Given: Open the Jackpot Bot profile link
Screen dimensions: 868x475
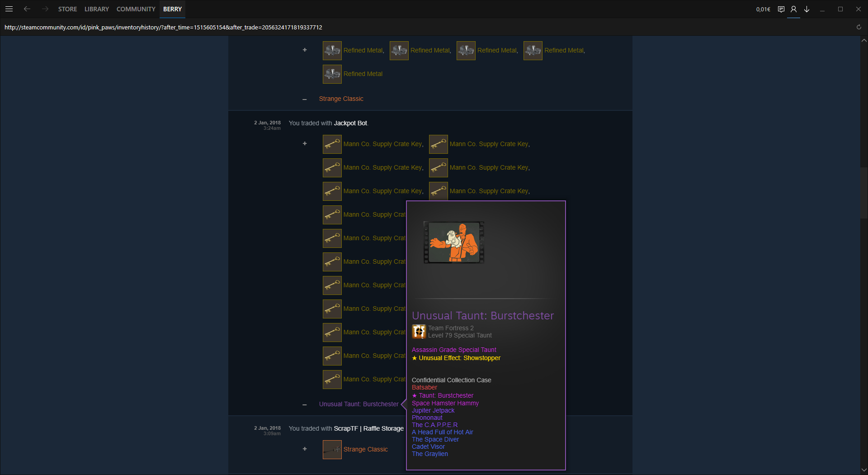Looking at the screenshot, I should coord(350,123).
